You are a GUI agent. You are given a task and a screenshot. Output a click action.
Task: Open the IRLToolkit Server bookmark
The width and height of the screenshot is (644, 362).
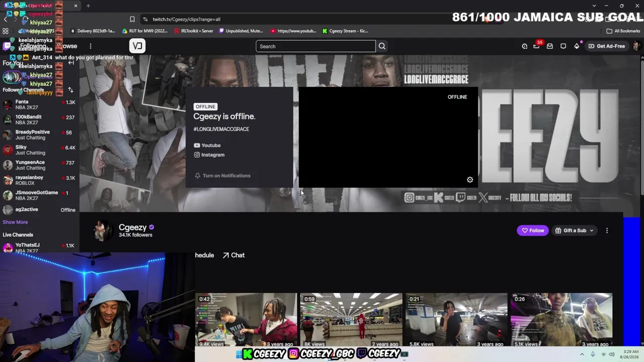[193, 31]
